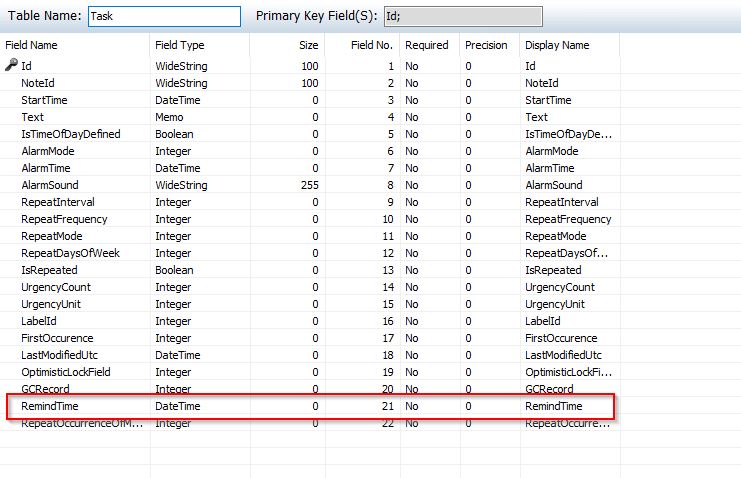The width and height of the screenshot is (741, 478).
Task: Sort by the Field Name column header
Action: click(31, 45)
